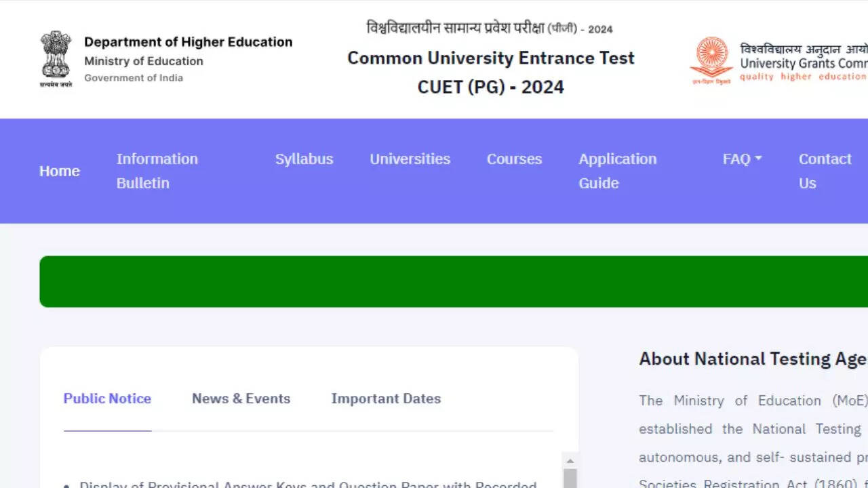Viewport: 868px width, 488px height.
Task: Click the notice list scrollbar up arrow
Action: click(x=570, y=461)
